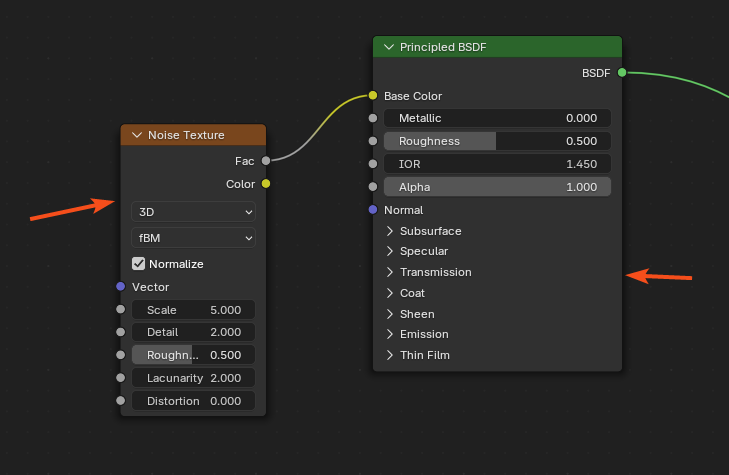Toggle the Normalize checkbox
The width and height of the screenshot is (729, 475).
(x=139, y=264)
